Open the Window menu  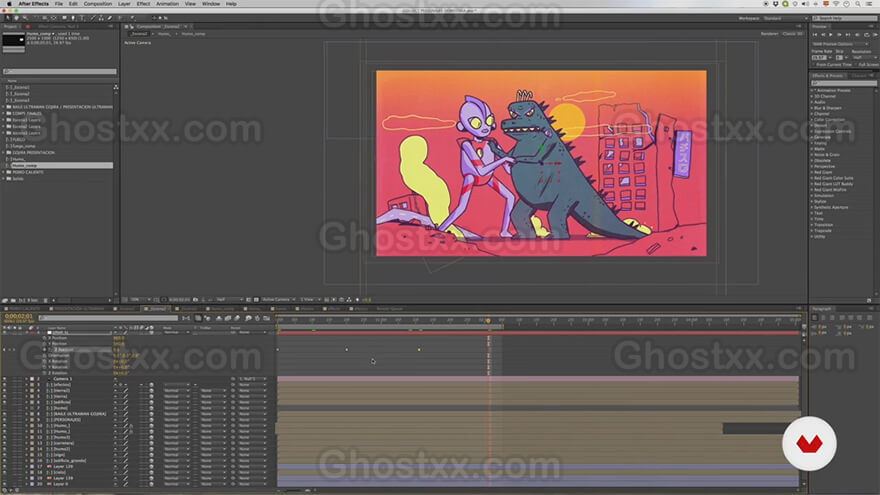click(x=211, y=4)
